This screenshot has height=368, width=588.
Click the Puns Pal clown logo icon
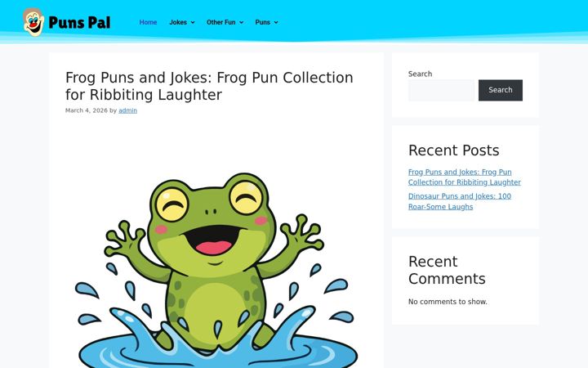pos(33,22)
